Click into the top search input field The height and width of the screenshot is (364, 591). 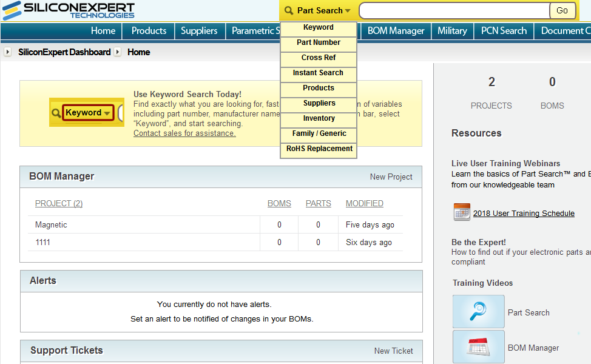454,10
